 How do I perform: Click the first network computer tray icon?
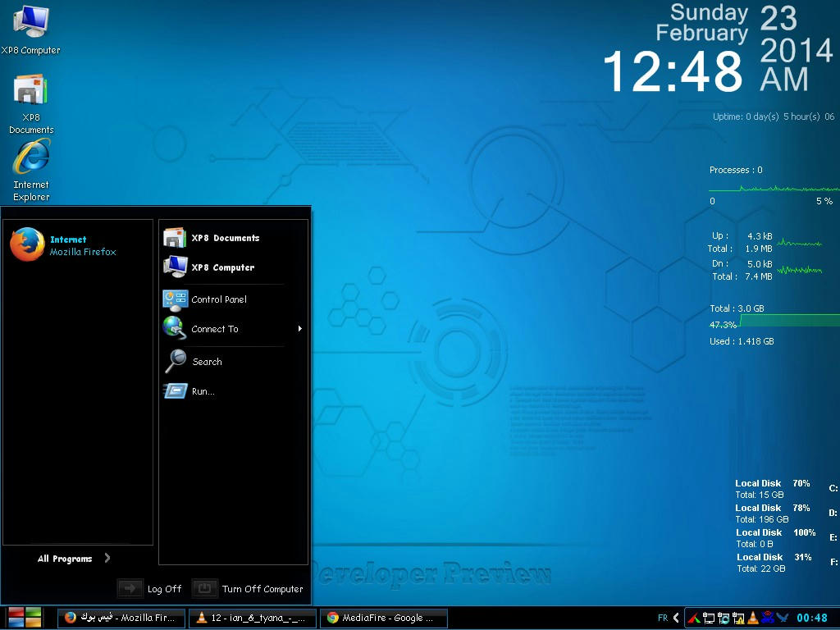tap(709, 618)
